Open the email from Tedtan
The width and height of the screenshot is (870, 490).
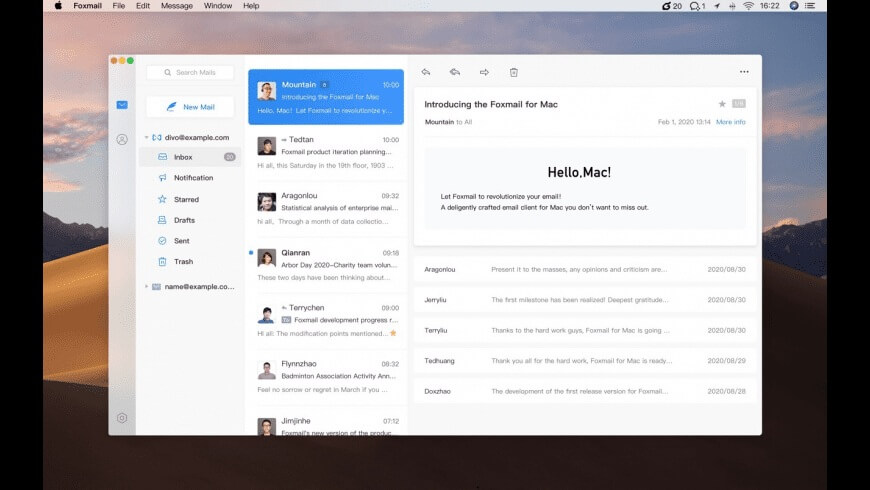(x=326, y=153)
